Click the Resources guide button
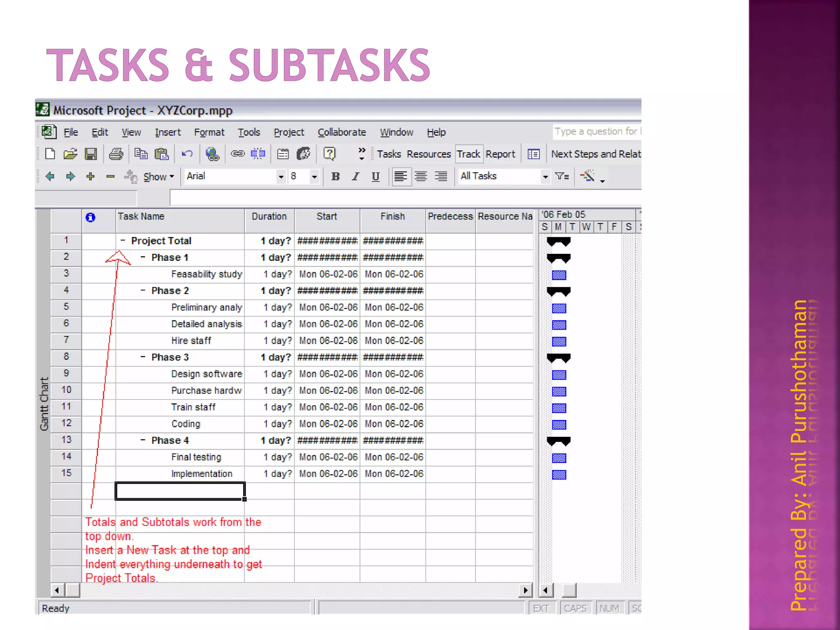 [429, 154]
